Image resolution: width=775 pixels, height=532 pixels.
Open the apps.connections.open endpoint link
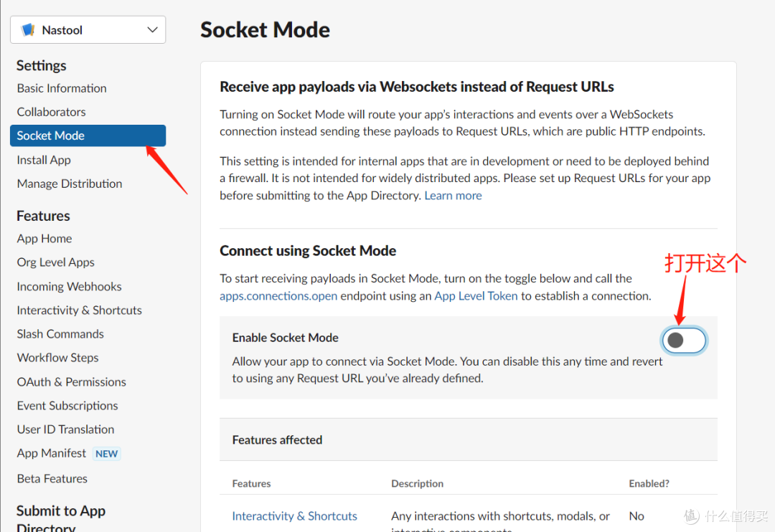point(278,296)
